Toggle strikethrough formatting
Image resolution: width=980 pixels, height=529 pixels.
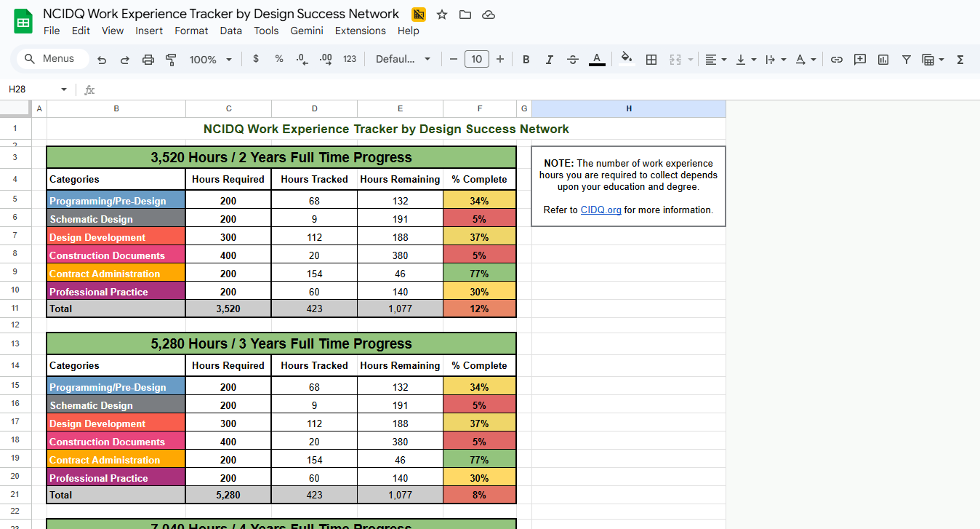(x=573, y=60)
